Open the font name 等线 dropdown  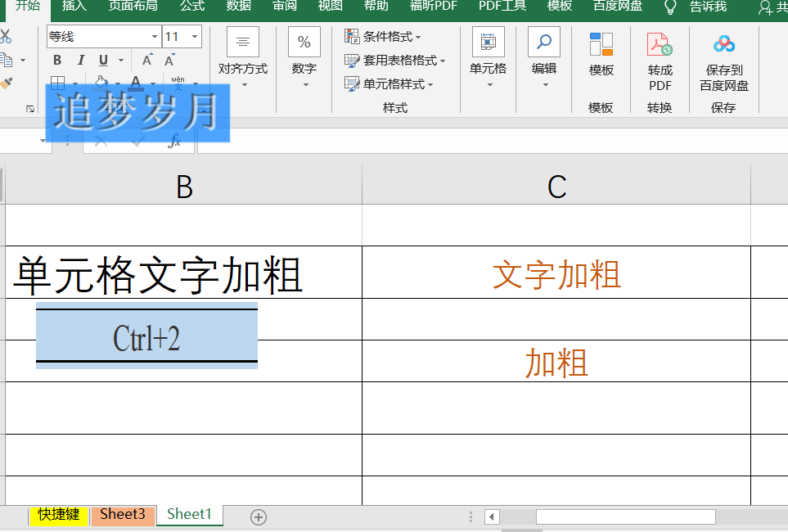[155, 37]
